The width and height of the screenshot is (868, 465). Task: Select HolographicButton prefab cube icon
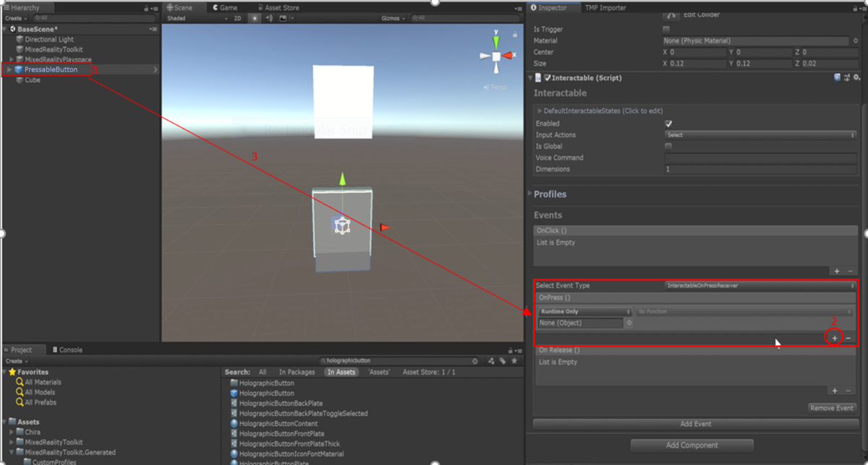tap(234, 393)
